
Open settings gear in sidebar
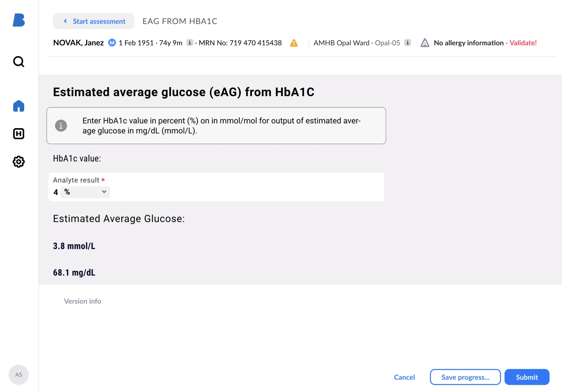pos(19,162)
